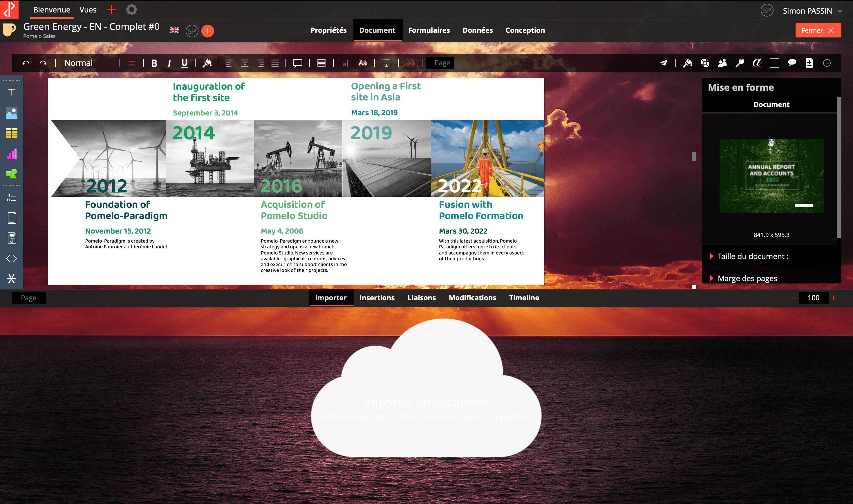Select the image tool in left sidebar

point(12,113)
